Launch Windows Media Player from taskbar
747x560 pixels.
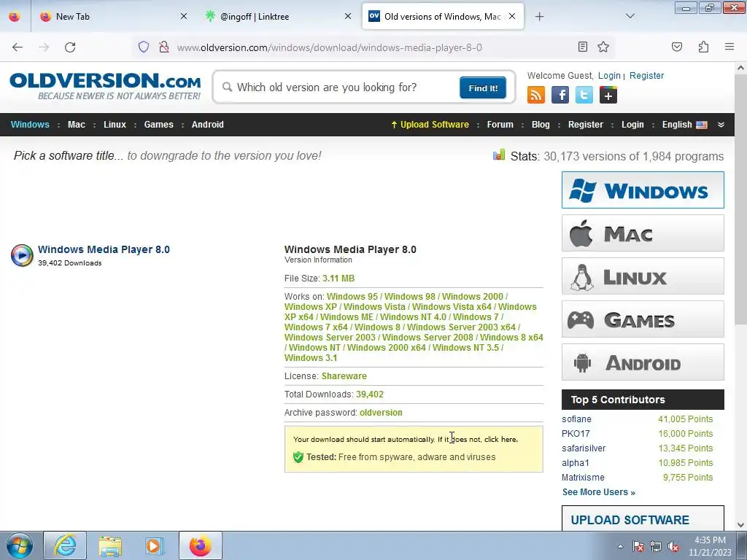155,545
